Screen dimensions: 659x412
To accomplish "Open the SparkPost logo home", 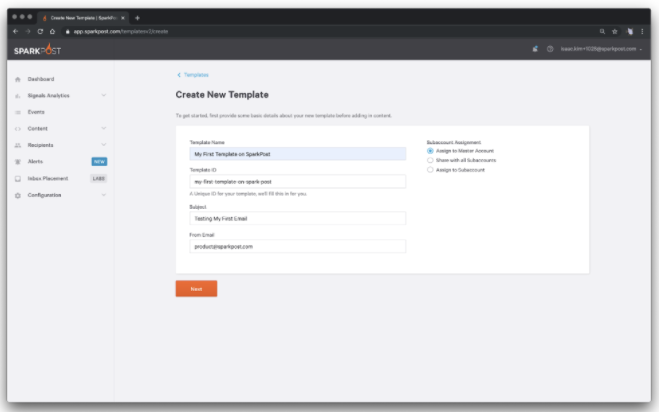I will click(x=37, y=50).
